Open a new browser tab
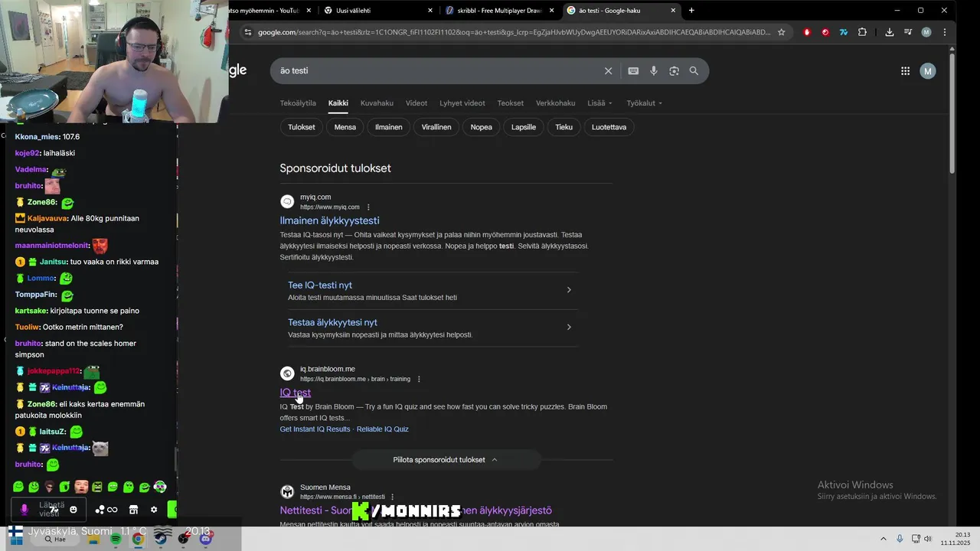The image size is (980, 551). tap(691, 11)
